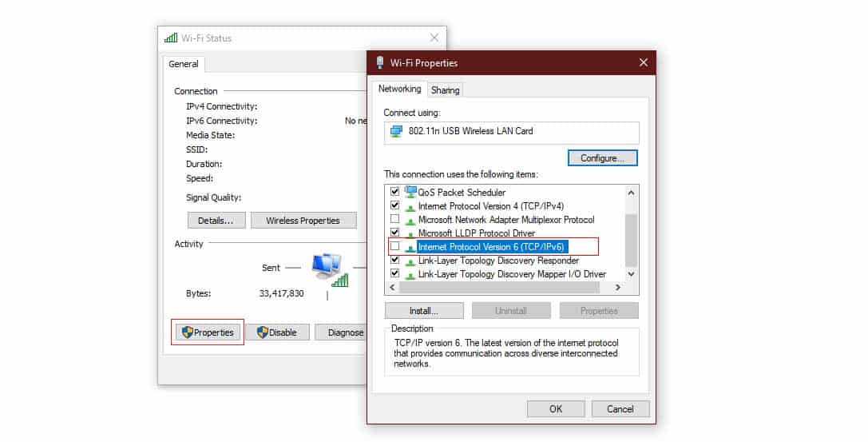Click the items list scroll down arrow
868x442 pixels.
[631, 274]
